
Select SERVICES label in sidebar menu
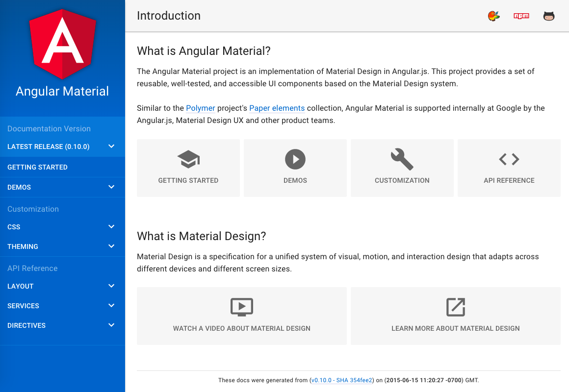point(23,306)
